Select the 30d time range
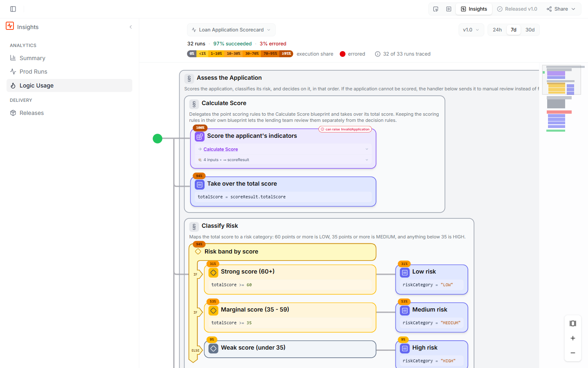This screenshot has height=368, width=588. point(530,30)
